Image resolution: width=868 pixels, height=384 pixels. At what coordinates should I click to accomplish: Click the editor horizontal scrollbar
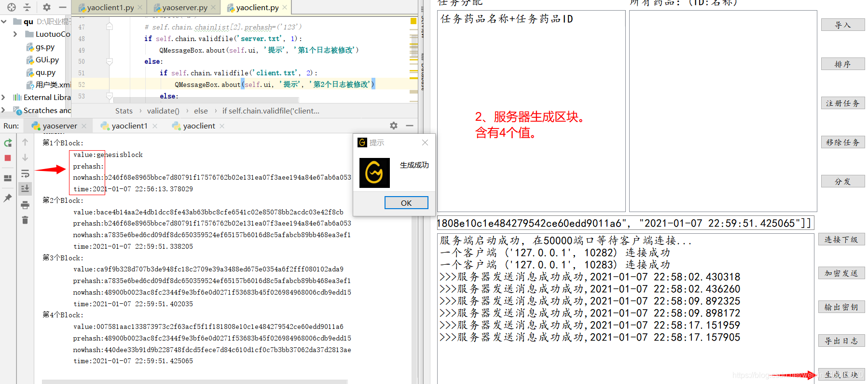205,100
